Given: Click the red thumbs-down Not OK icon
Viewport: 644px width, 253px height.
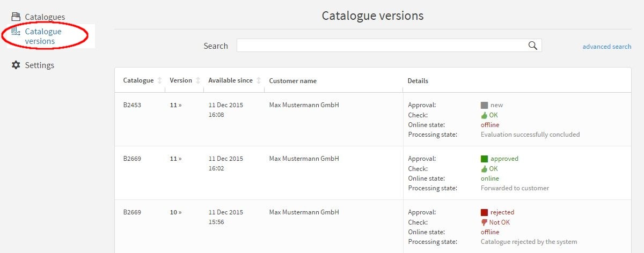Looking at the screenshot, I should click(x=484, y=222).
